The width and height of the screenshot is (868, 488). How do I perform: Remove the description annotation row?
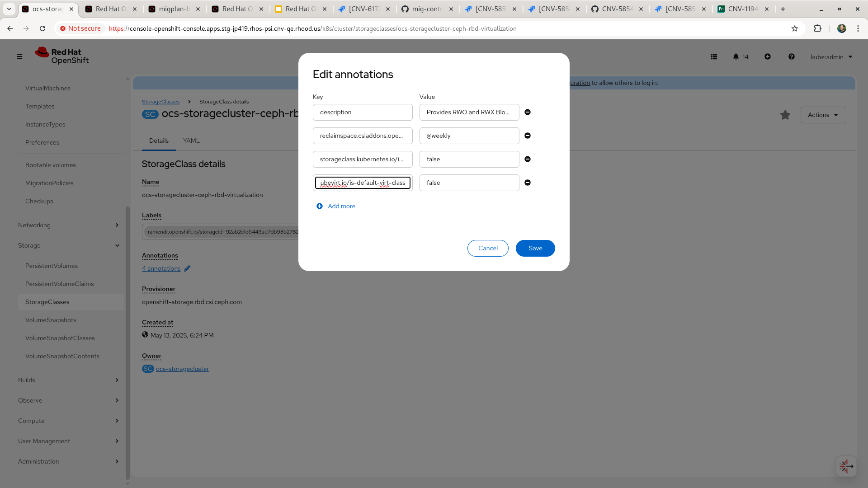(528, 112)
